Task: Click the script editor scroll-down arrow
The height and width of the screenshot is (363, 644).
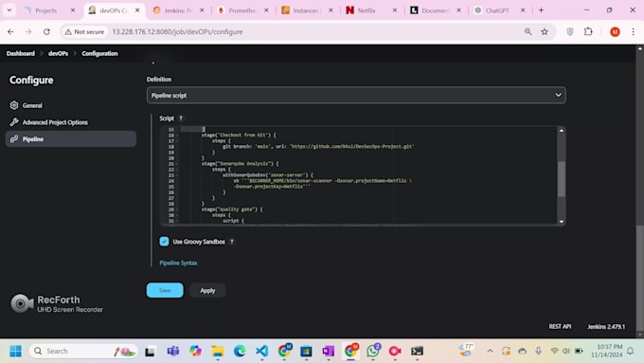Action: click(561, 222)
